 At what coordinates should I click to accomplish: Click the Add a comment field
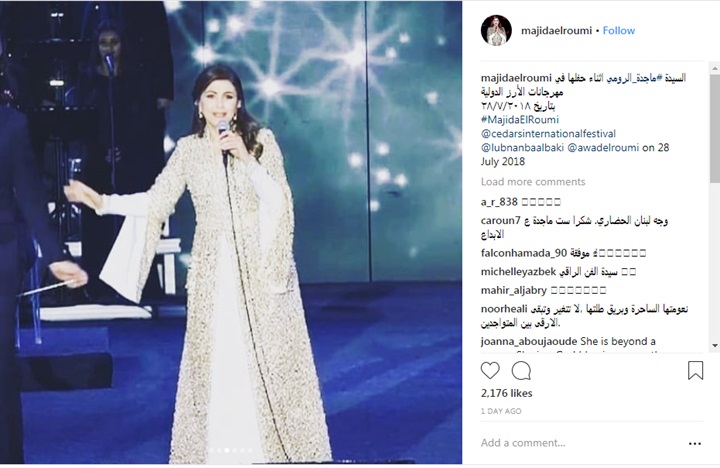coord(581,443)
